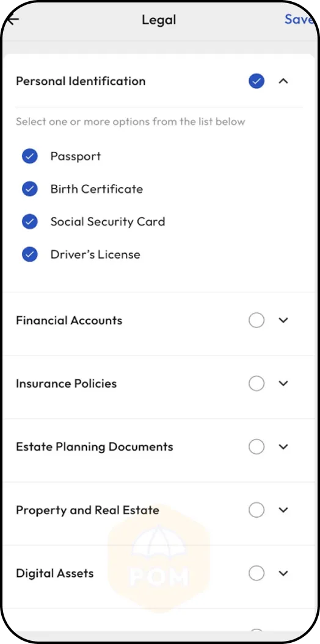Go back using the arrow icon
320x644 pixels.
coord(13,20)
